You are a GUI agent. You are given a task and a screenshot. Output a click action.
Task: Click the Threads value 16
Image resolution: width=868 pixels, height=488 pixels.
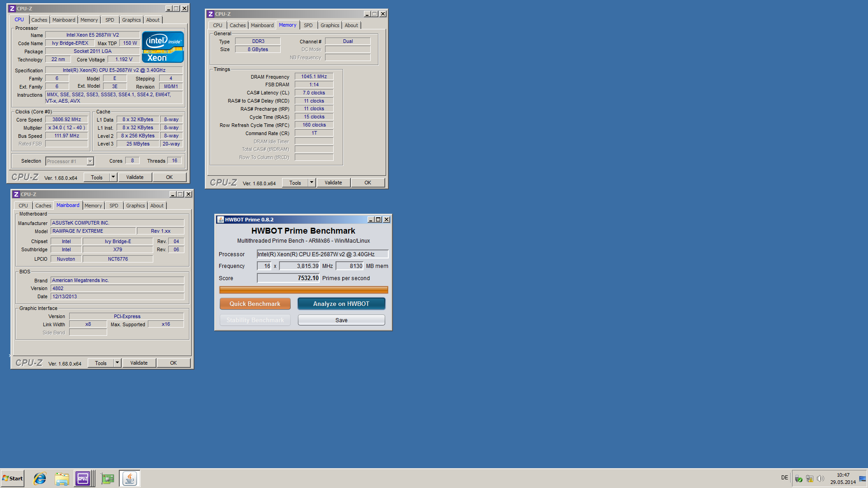tap(175, 161)
